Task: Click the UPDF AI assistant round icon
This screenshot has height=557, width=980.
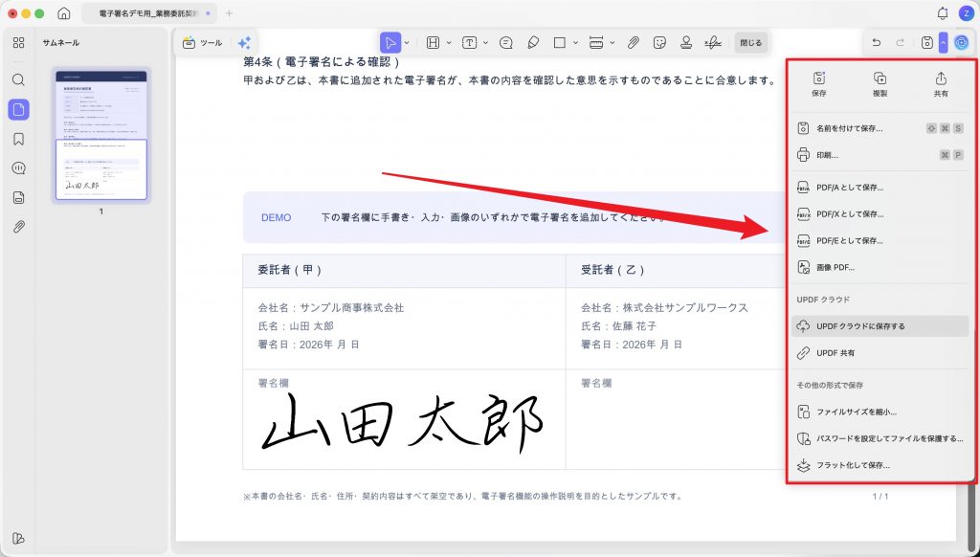Action: click(962, 42)
